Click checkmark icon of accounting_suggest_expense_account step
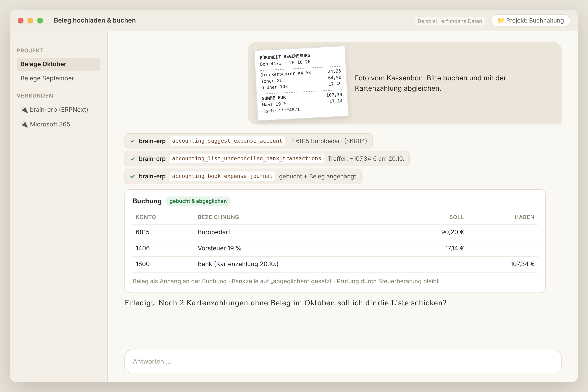The height and width of the screenshot is (392, 588). pyautogui.click(x=133, y=141)
